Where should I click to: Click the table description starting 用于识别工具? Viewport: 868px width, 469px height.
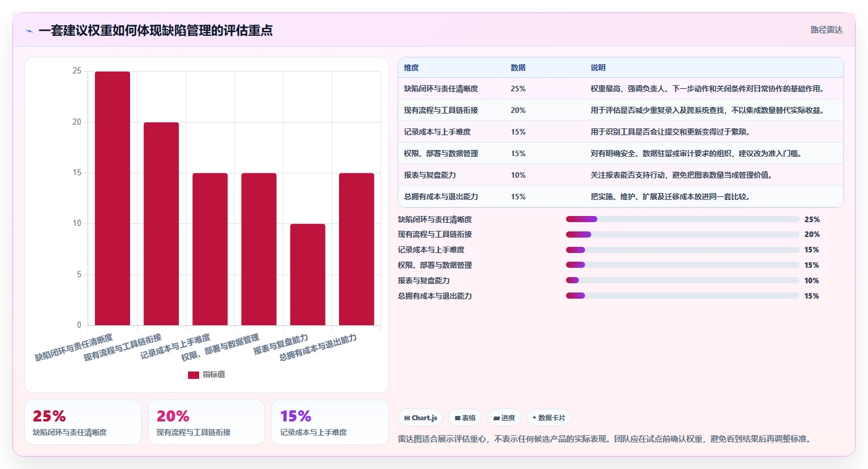click(670, 132)
